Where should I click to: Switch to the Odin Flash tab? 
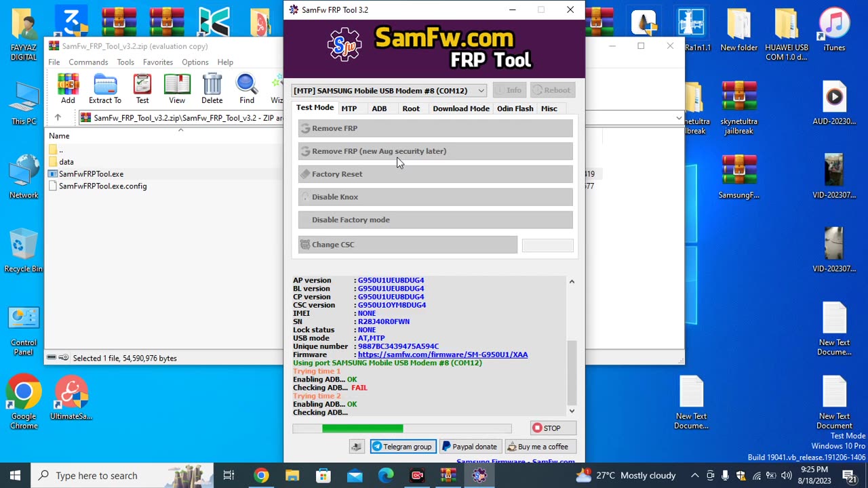[x=515, y=108]
